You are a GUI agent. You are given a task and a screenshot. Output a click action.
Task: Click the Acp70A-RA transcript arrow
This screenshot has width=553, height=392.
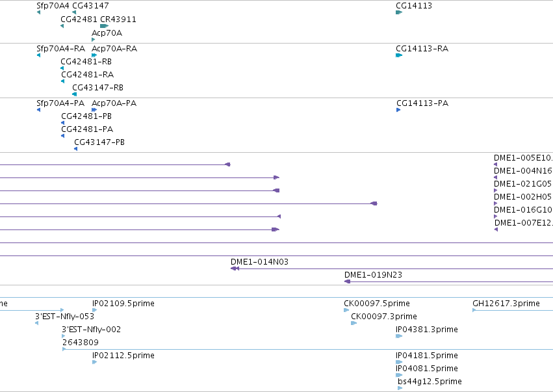pyautogui.click(x=94, y=55)
